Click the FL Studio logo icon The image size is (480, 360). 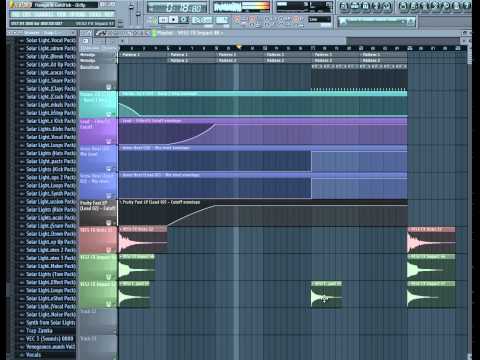(x=12, y=5)
